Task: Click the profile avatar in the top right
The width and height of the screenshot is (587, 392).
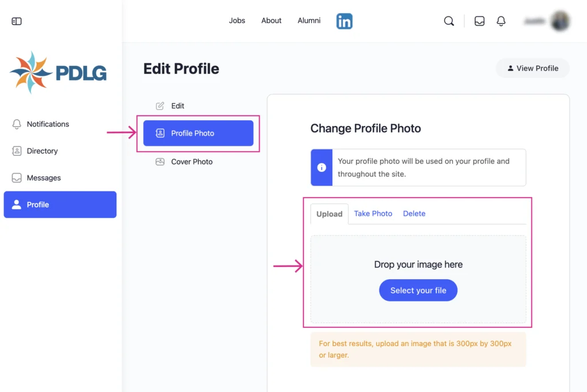Action: pos(559,21)
